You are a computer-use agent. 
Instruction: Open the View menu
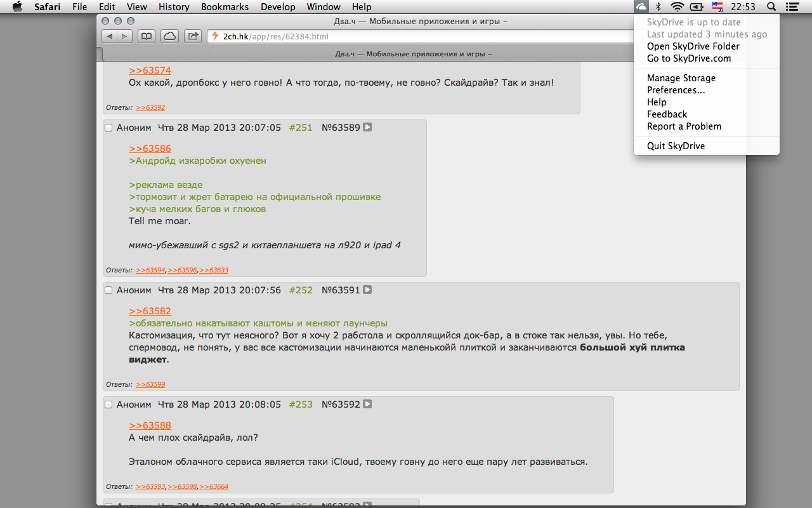(137, 7)
